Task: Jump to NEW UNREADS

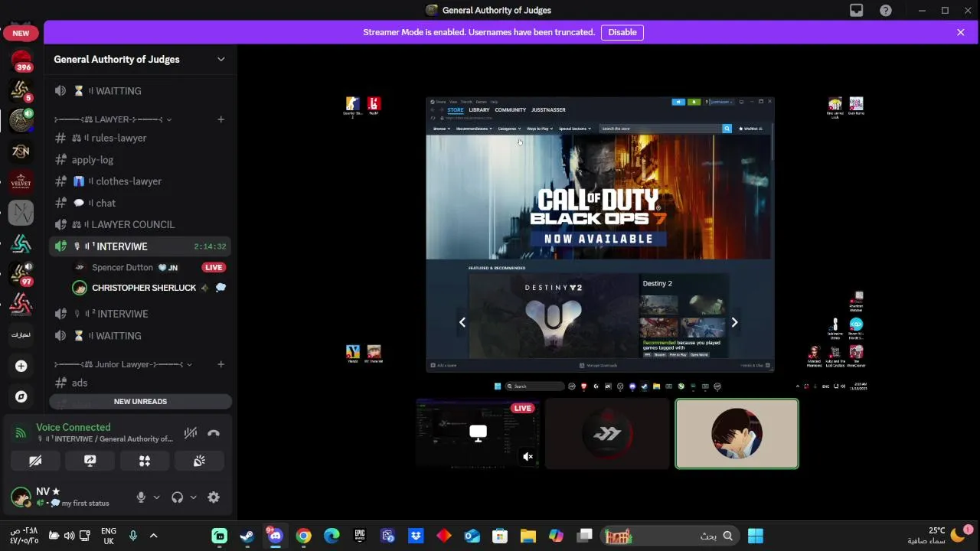Action: (x=140, y=401)
